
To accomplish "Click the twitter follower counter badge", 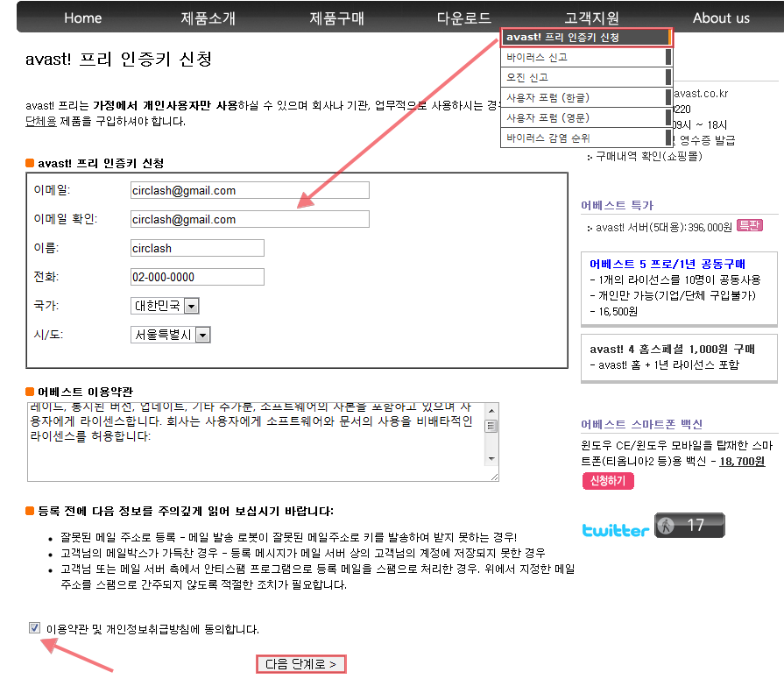I will [689, 525].
